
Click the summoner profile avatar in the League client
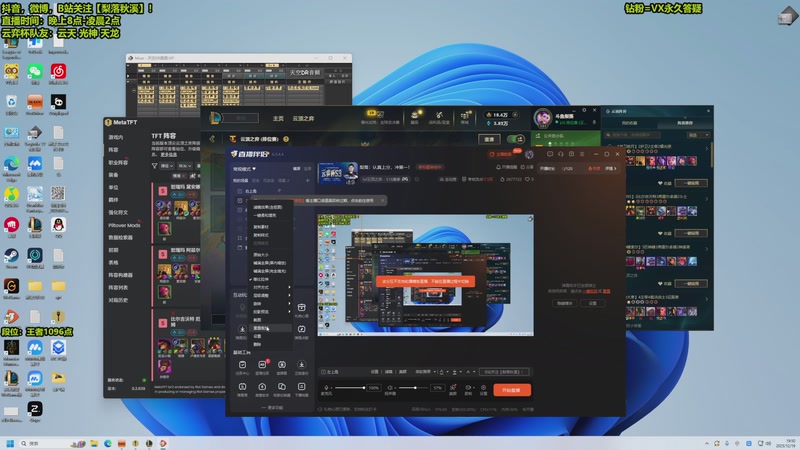click(x=543, y=118)
